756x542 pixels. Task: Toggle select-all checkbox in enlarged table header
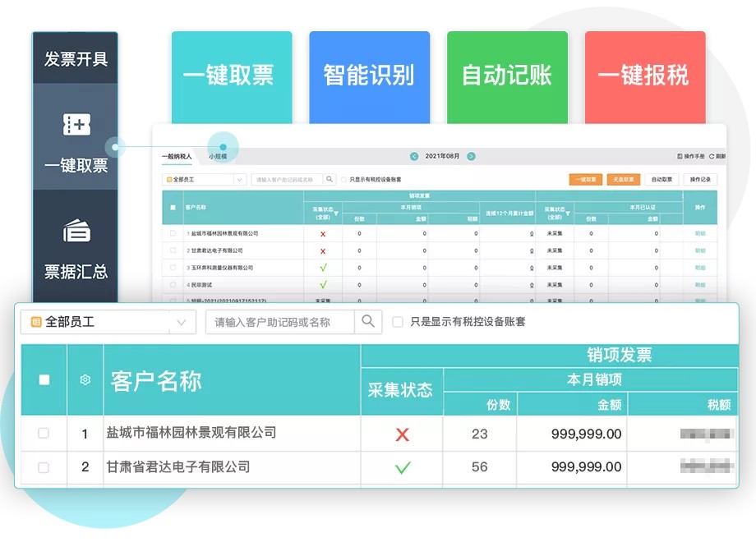tap(44, 379)
